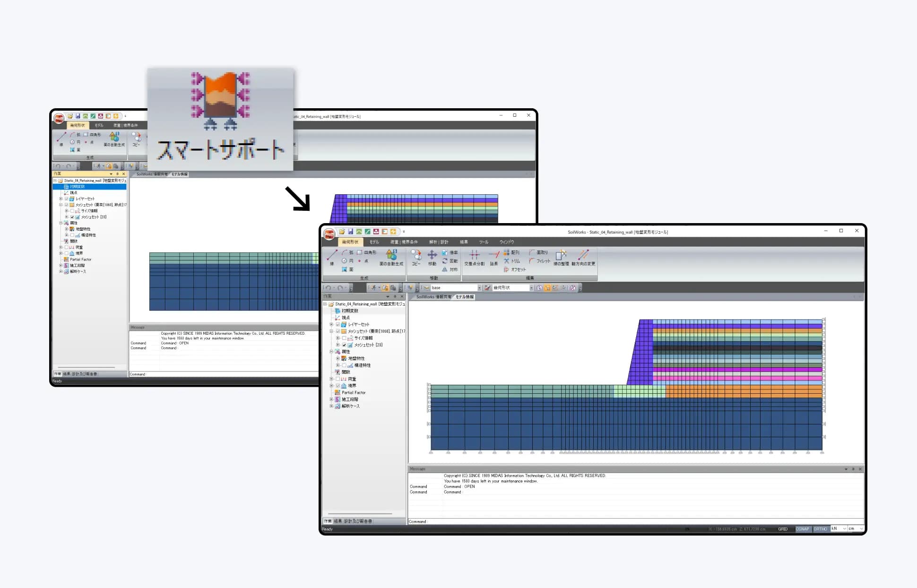Open the ウィンドウ ribbon tab
917x588 pixels.
tap(506, 242)
